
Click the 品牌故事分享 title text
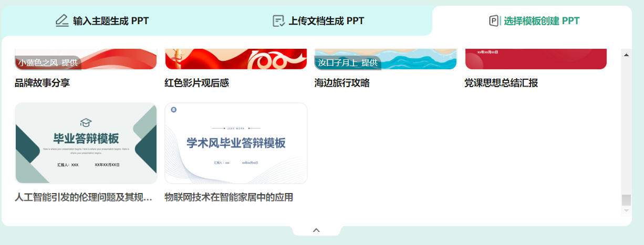click(x=43, y=83)
